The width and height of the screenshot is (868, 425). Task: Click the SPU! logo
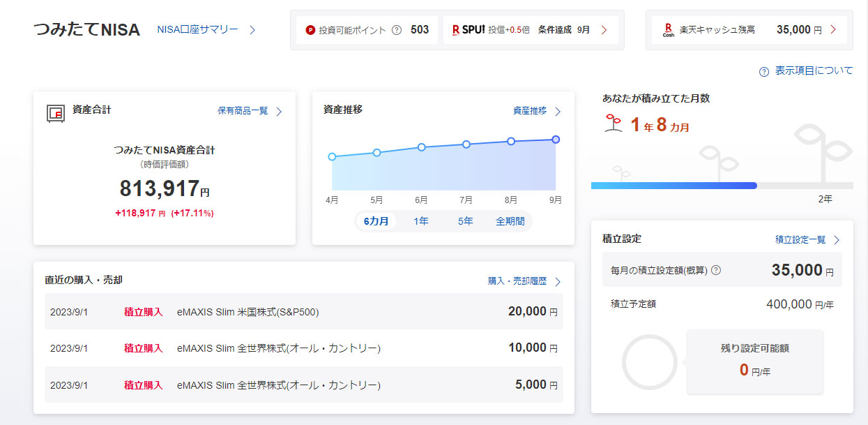(x=468, y=30)
